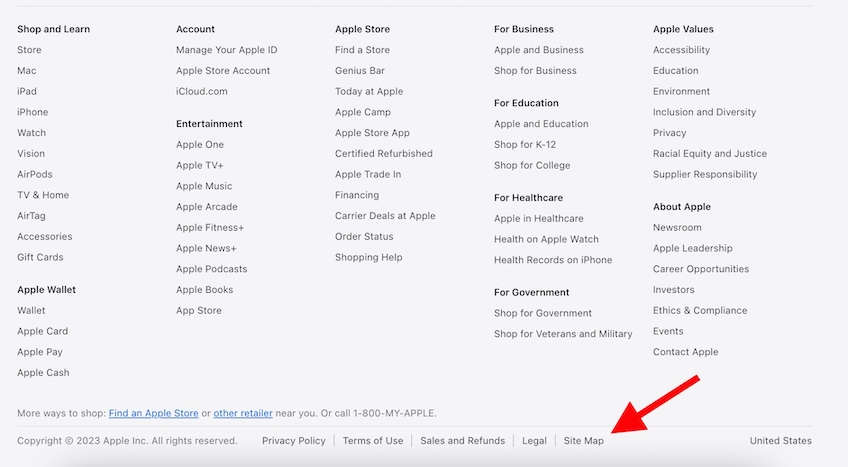
Task: Open the Site Map link
Action: (x=584, y=441)
